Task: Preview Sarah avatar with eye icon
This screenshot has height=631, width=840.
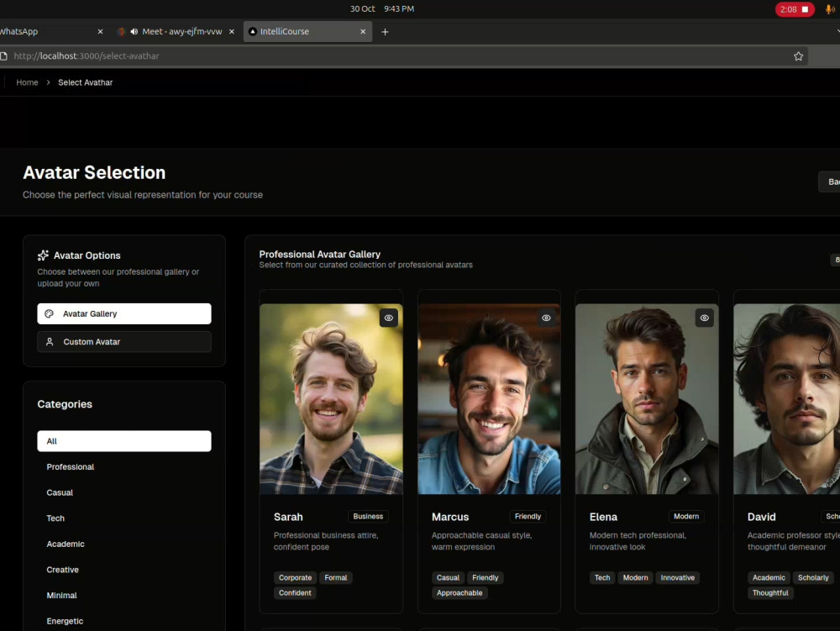Action: (388, 318)
